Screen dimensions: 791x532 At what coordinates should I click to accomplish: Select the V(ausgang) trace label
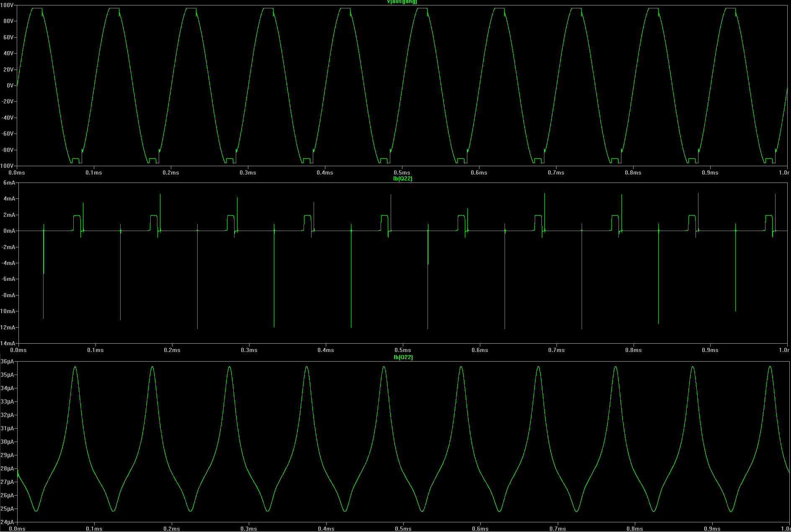tap(402, 2)
